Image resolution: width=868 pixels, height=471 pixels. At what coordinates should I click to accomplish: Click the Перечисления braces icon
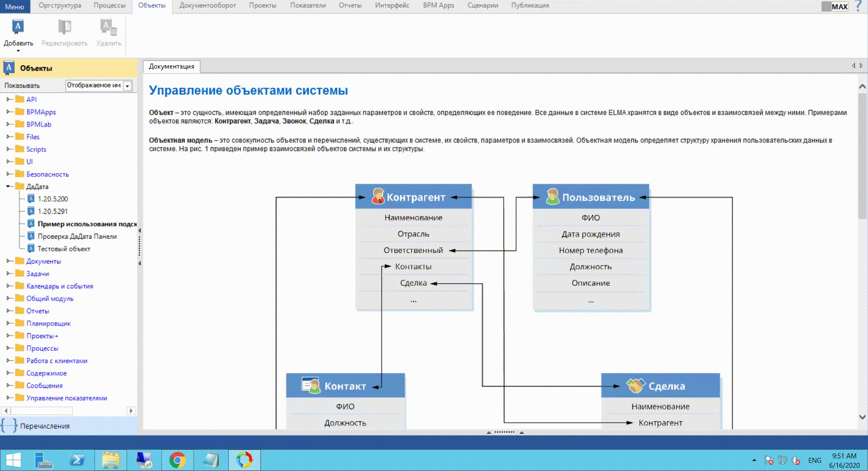pyautogui.click(x=9, y=426)
